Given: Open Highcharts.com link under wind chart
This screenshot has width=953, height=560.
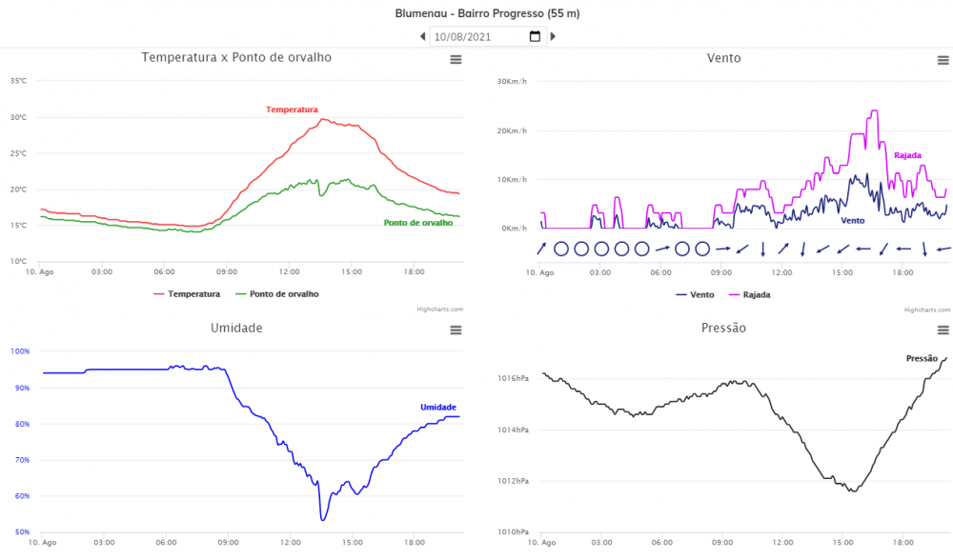Looking at the screenshot, I should [x=927, y=309].
